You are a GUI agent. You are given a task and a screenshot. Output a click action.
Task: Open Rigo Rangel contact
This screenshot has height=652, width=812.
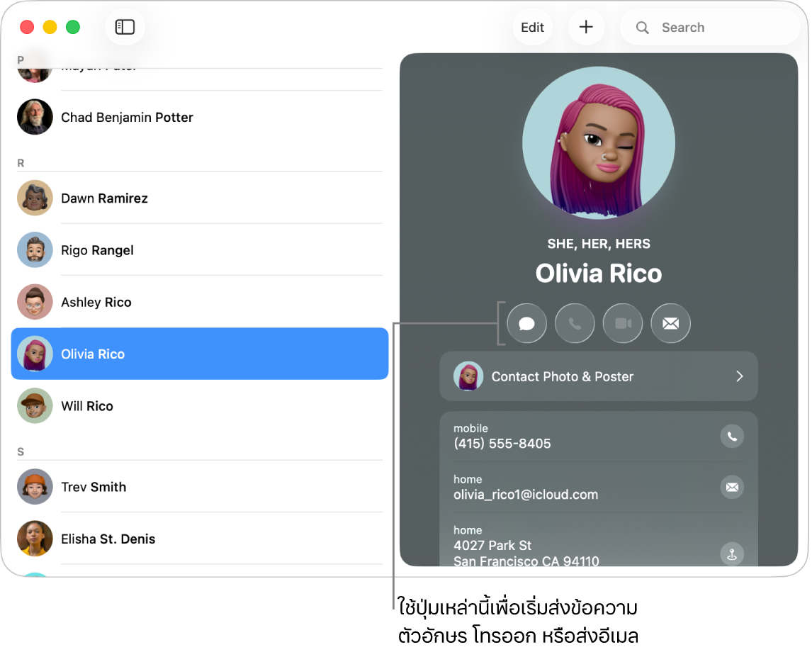(199, 250)
